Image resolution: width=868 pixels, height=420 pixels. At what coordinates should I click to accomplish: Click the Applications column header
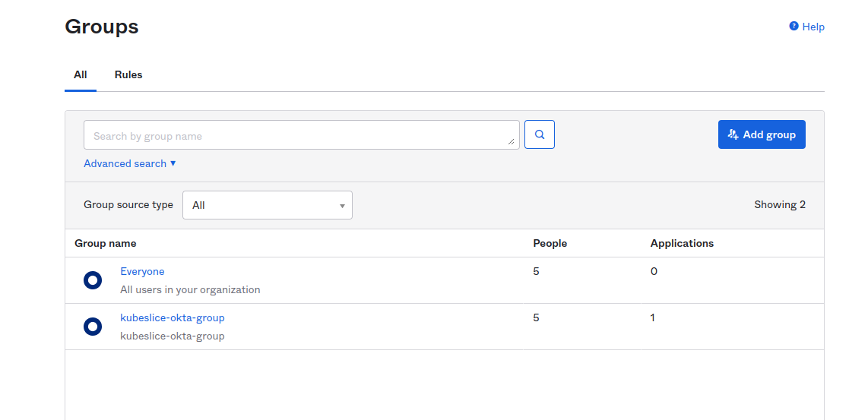tap(682, 243)
